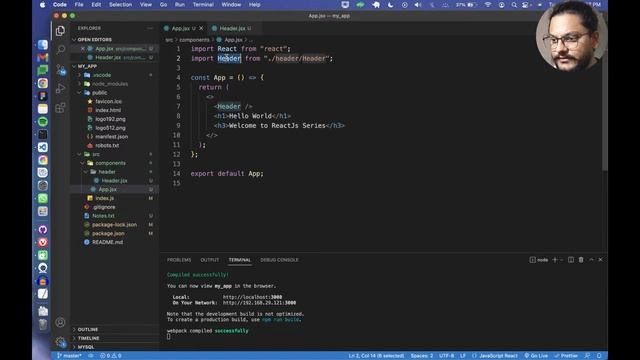The width and height of the screenshot is (640, 360).
Task: Expand the Timeline section
Action: pyautogui.click(x=89, y=338)
